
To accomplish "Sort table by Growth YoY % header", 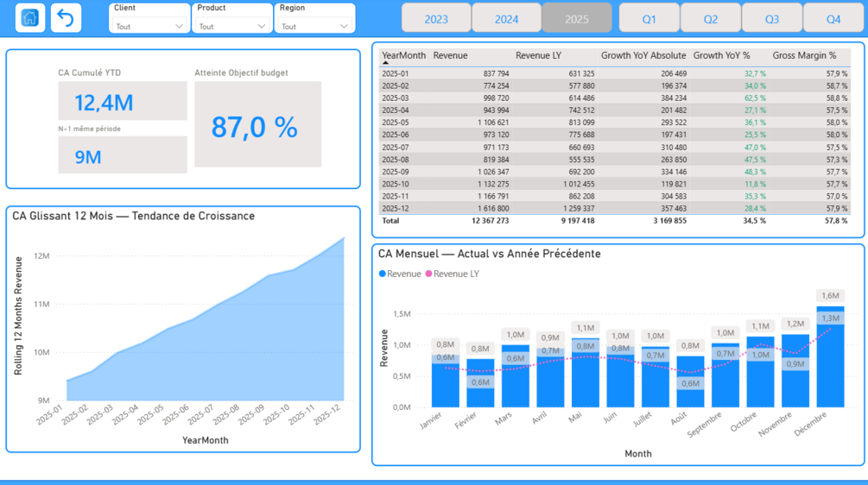I will [721, 55].
